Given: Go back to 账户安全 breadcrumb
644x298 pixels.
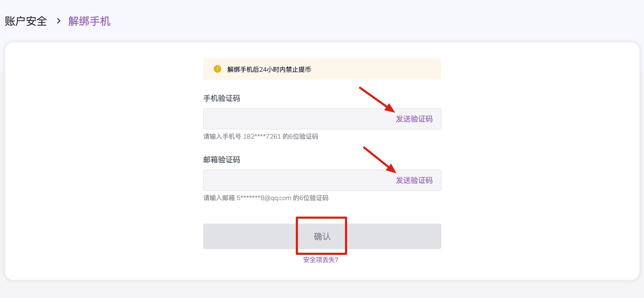Looking at the screenshot, I should click(26, 21).
